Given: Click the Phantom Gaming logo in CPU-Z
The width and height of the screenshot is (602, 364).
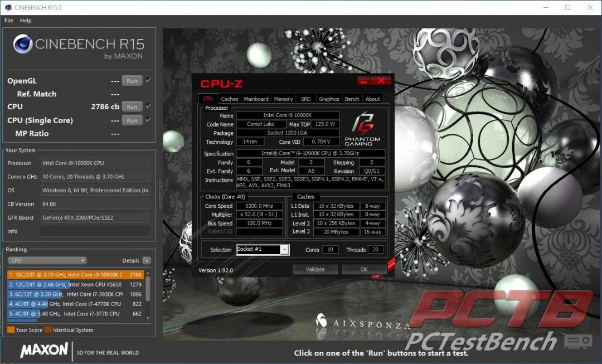Looking at the screenshot, I should tap(362, 129).
